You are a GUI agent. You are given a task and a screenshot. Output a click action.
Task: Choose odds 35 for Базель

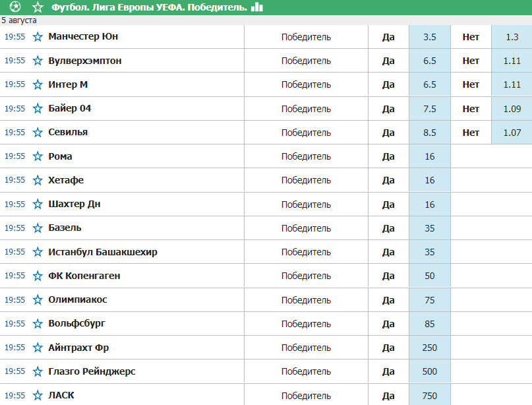[x=430, y=228]
